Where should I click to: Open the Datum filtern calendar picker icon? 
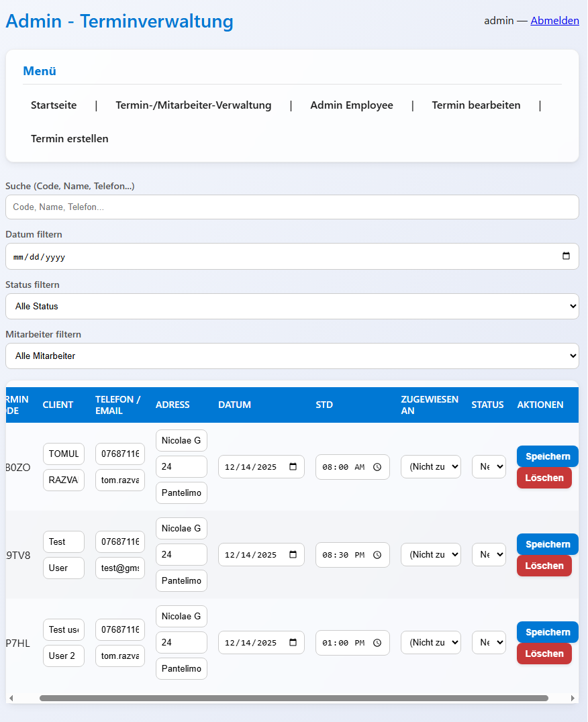[567, 256]
